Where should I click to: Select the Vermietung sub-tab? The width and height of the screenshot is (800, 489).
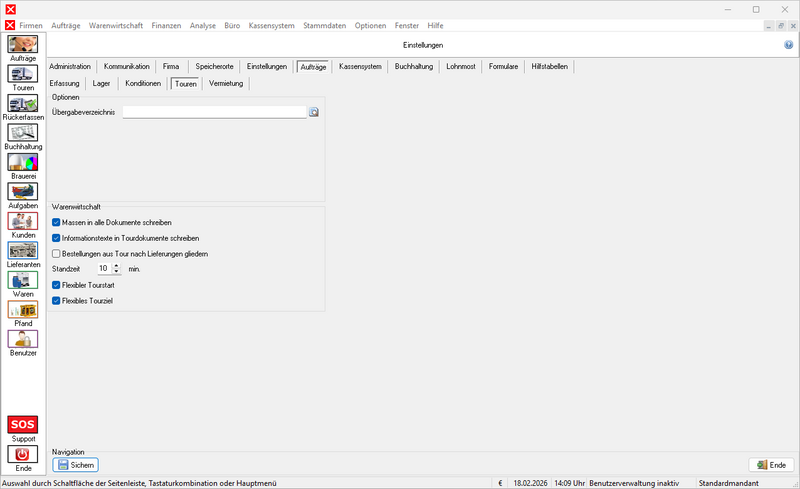tap(226, 83)
